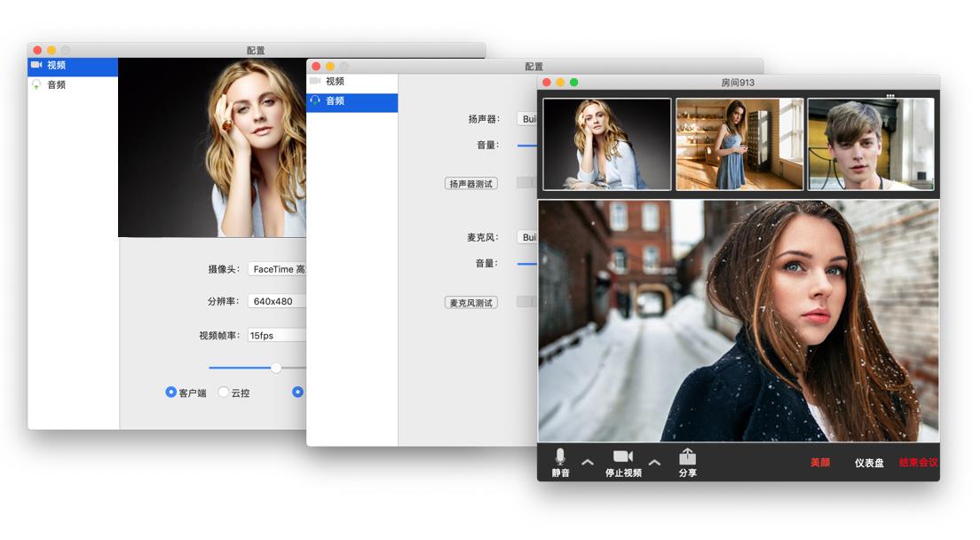Select the young man's video thumbnail
Image resolution: width=980 pixels, height=540 pixels.
[870, 144]
